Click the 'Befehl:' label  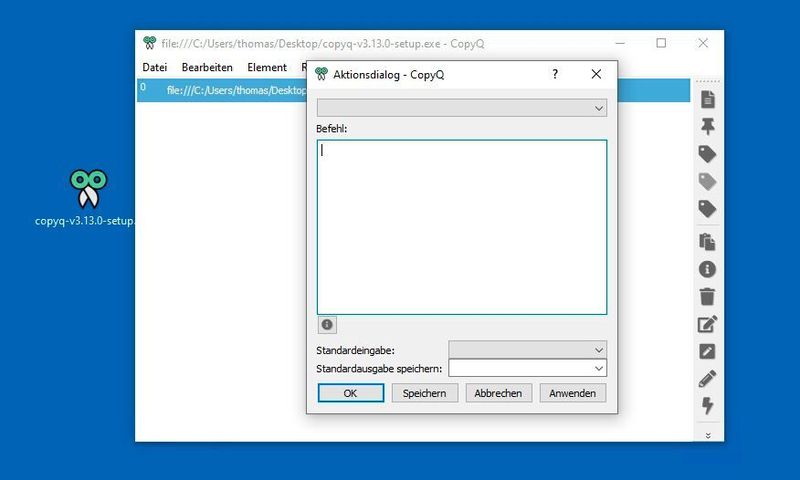331,129
